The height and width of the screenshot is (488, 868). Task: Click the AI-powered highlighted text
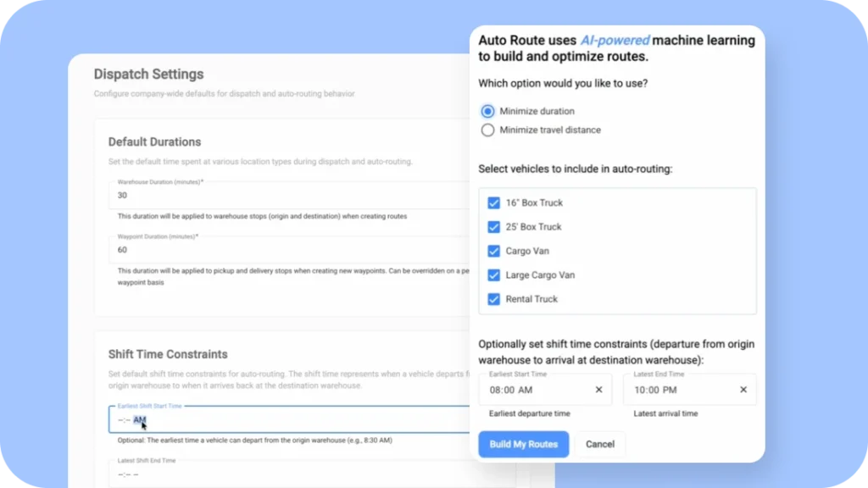point(615,40)
